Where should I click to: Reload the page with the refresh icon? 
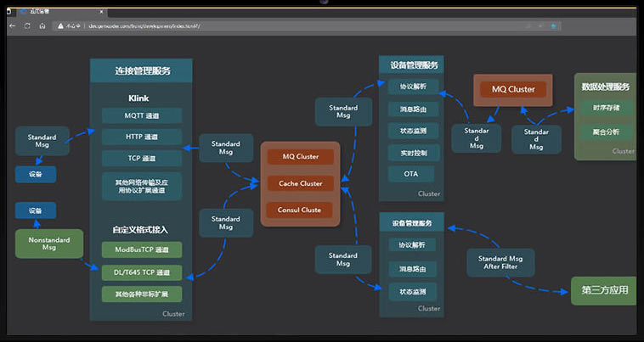pos(28,26)
